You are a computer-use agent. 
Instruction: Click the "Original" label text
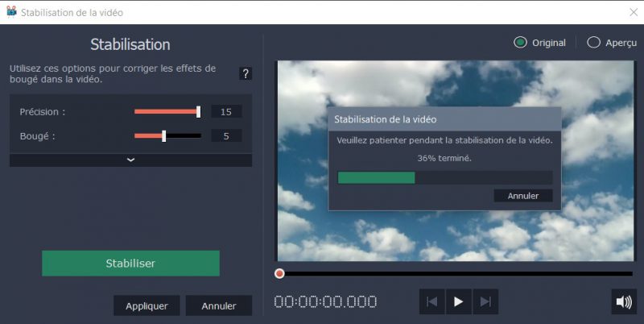pos(549,43)
